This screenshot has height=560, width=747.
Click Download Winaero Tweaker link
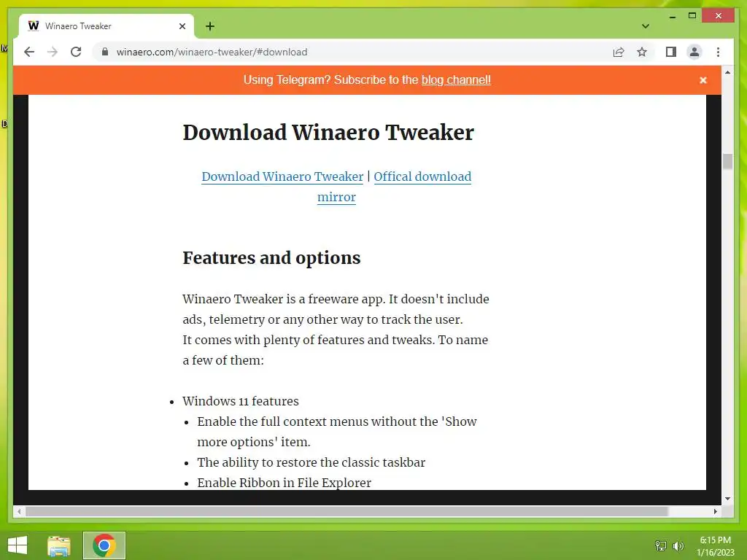pyautogui.click(x=282, y=176)
